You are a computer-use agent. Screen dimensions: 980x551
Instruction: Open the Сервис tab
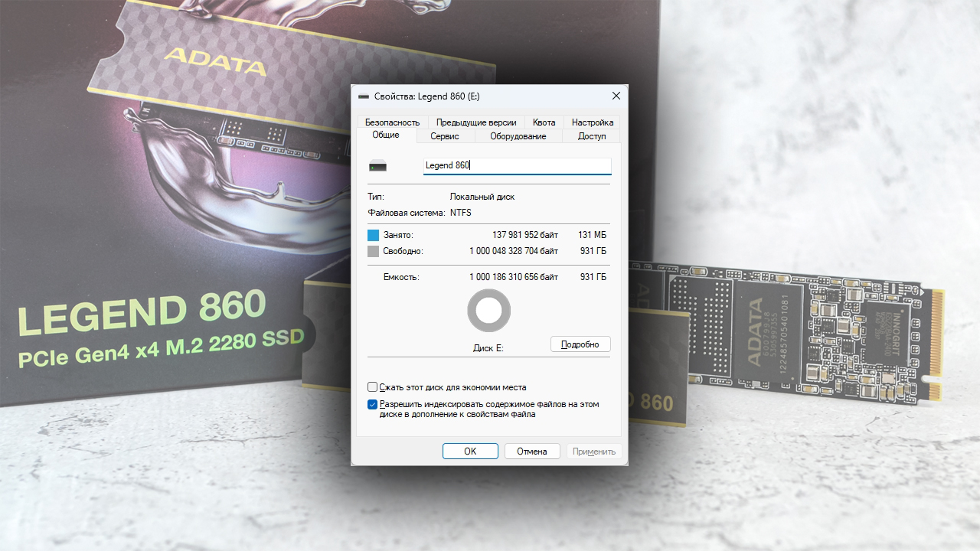[x=445, y=136]
